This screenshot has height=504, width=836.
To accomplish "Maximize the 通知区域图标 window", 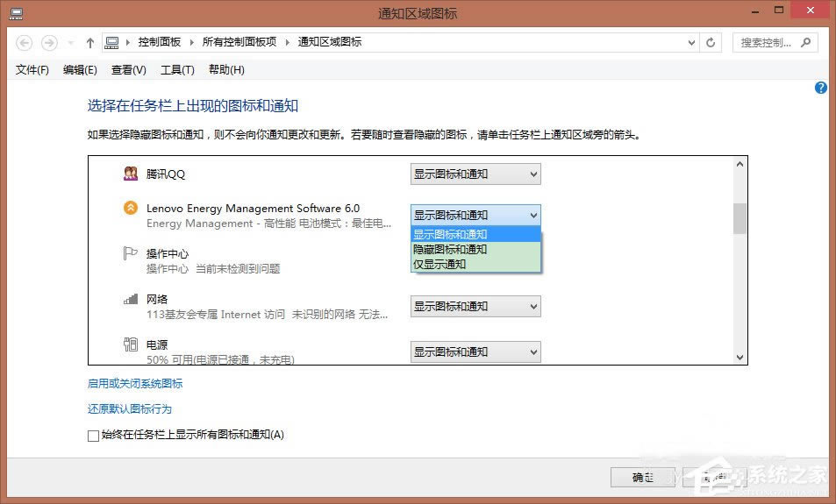I will click(x=779, y=11).
